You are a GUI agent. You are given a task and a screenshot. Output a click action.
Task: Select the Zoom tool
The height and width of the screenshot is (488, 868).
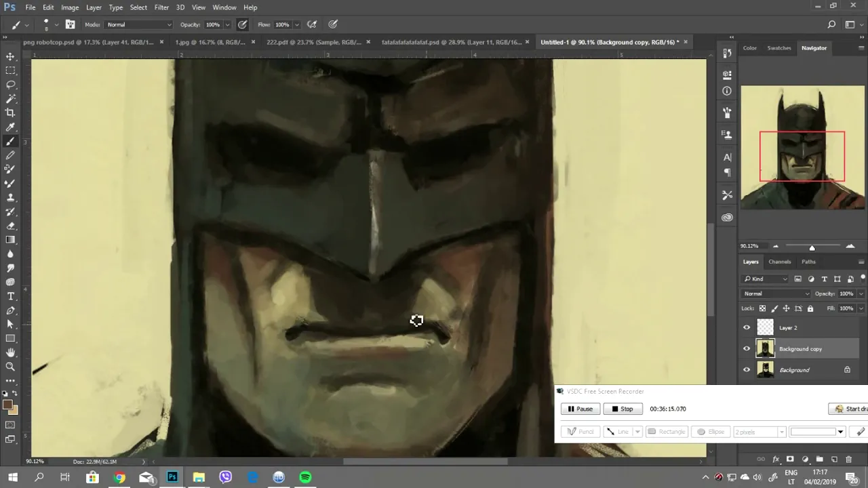pyautogui.click(x=10, y=367)
